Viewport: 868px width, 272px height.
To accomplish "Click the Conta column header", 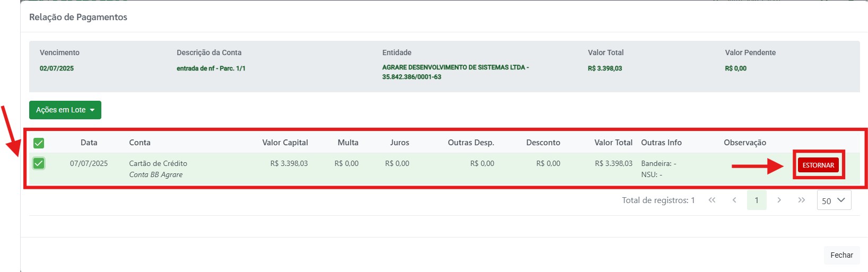I will click(140, 143).
